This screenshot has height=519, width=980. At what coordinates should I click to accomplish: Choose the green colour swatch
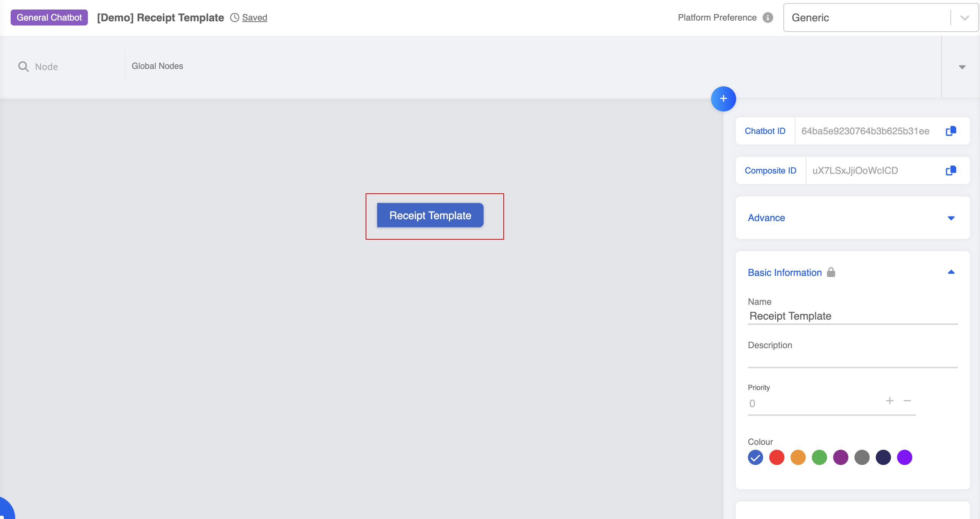[x=819, y=457]
